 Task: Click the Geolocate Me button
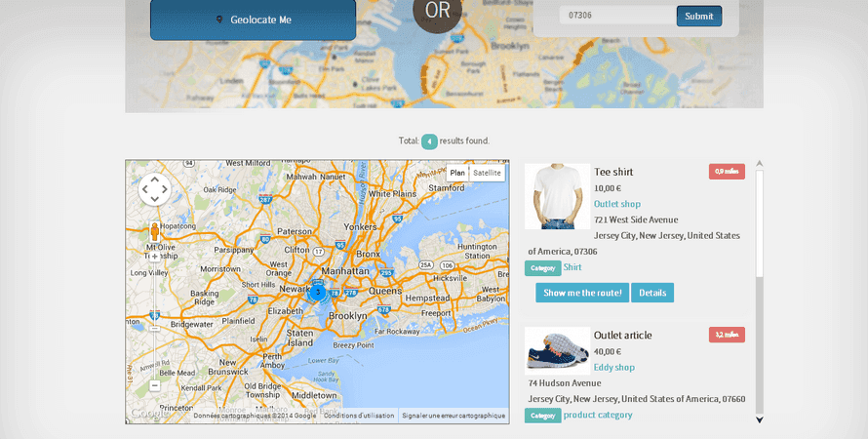coord(253,20)
